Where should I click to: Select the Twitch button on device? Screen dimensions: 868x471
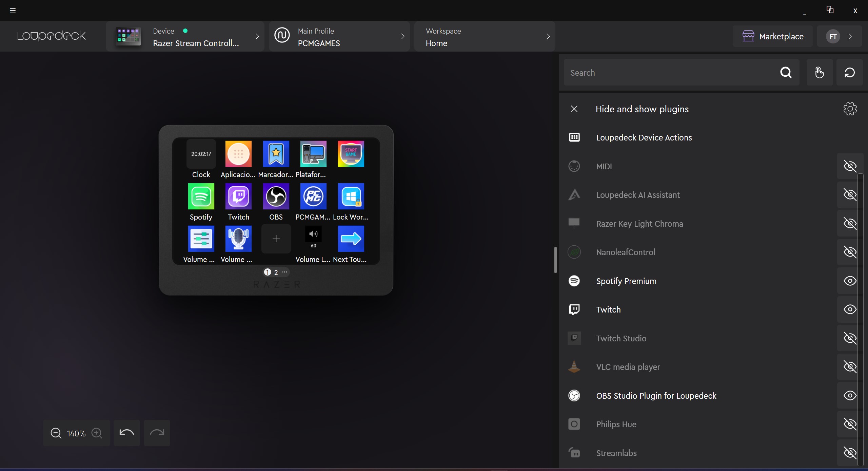coord(238,196)
